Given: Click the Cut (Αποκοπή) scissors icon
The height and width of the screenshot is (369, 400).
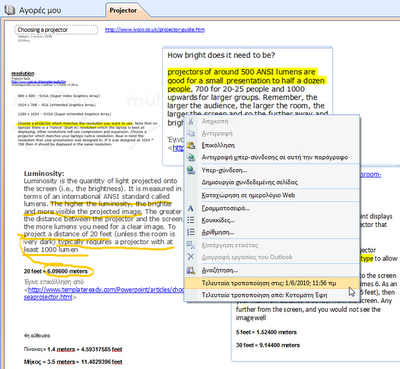Looking at the screenshot, I should (191, 121).
